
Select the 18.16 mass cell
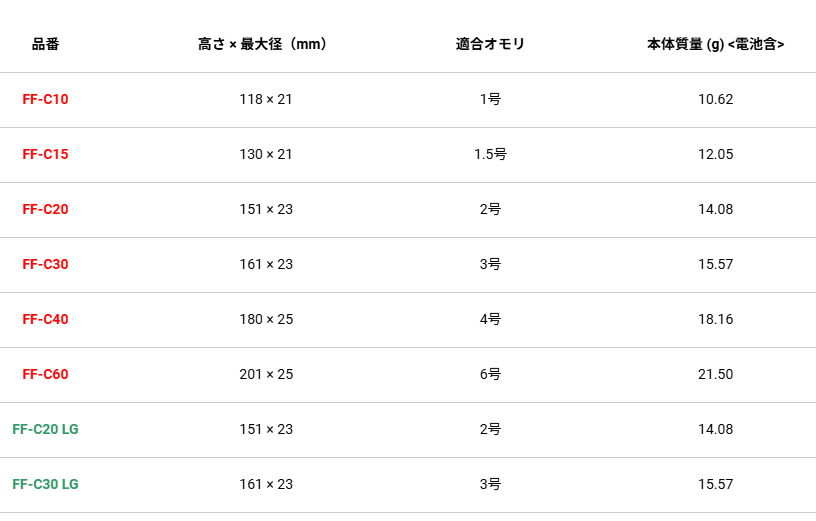tap(716, 320)
